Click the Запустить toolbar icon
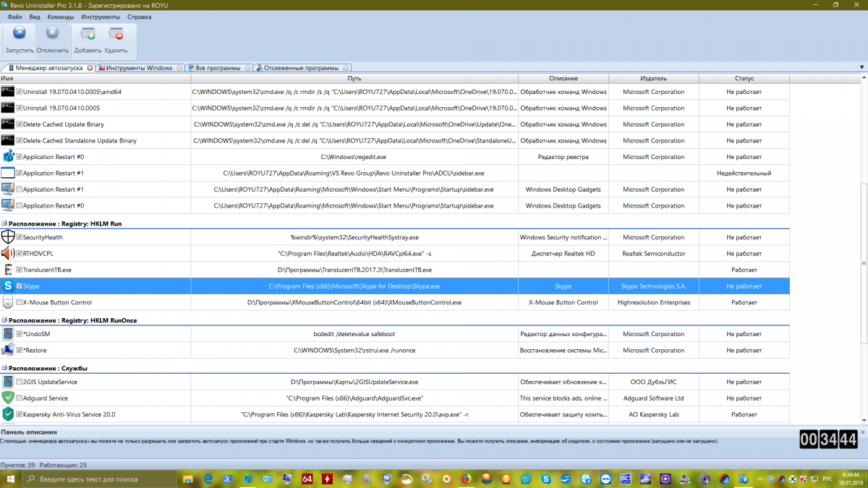This screenshot has width=868, height=488. tap(20, 33)
